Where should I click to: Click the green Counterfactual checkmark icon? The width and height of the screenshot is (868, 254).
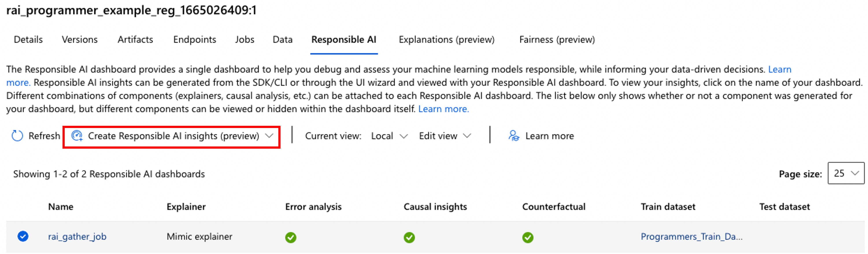pyautogui.click(x=528, y=237)
